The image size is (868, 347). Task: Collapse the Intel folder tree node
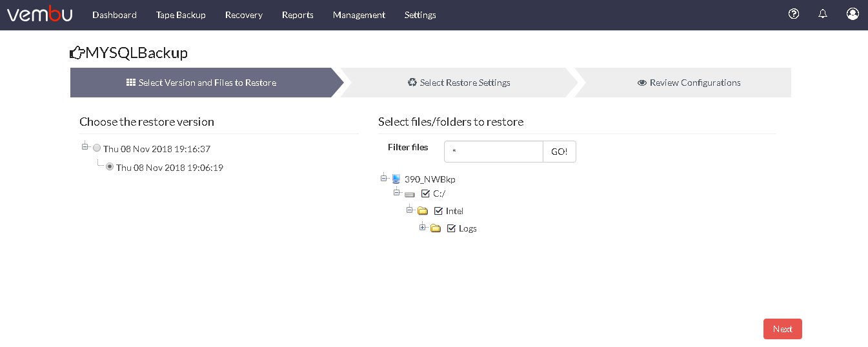[x=410, y=210]
